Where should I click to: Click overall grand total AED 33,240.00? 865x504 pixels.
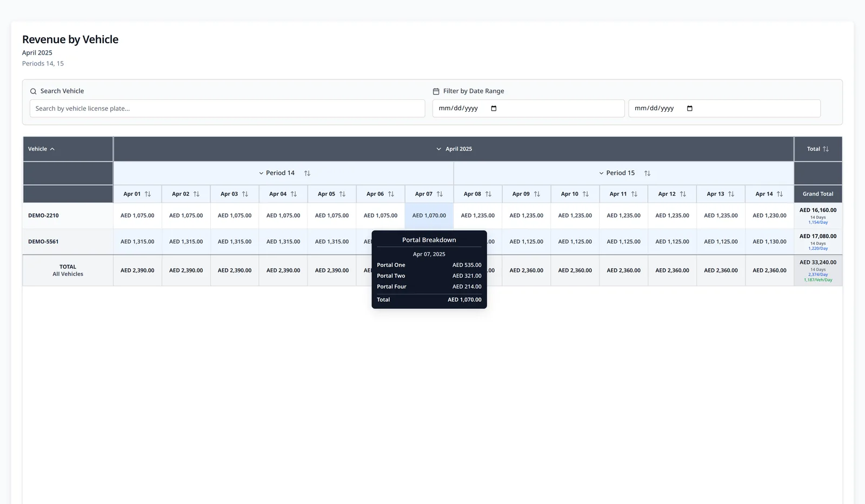point(818,263)
